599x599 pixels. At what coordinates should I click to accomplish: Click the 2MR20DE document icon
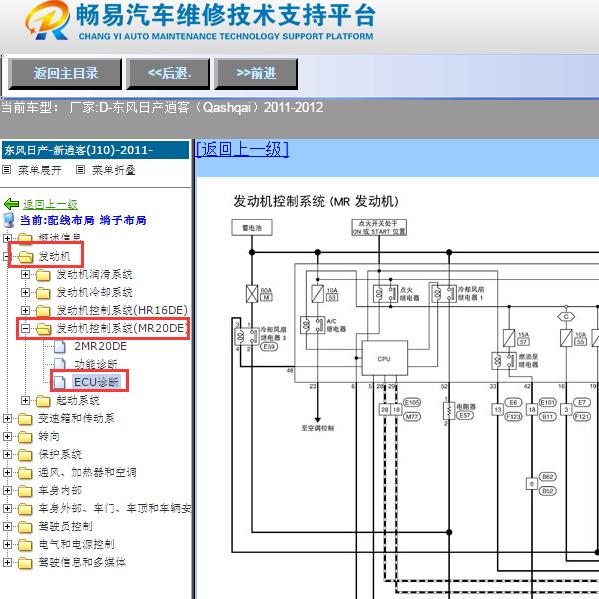coord(60,346)
